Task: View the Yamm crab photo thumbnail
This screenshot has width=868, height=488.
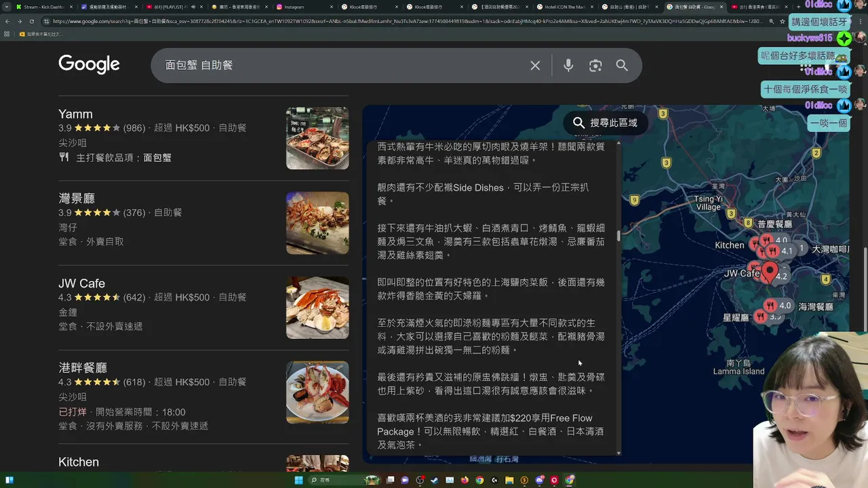Action: [x=317, y=138]
